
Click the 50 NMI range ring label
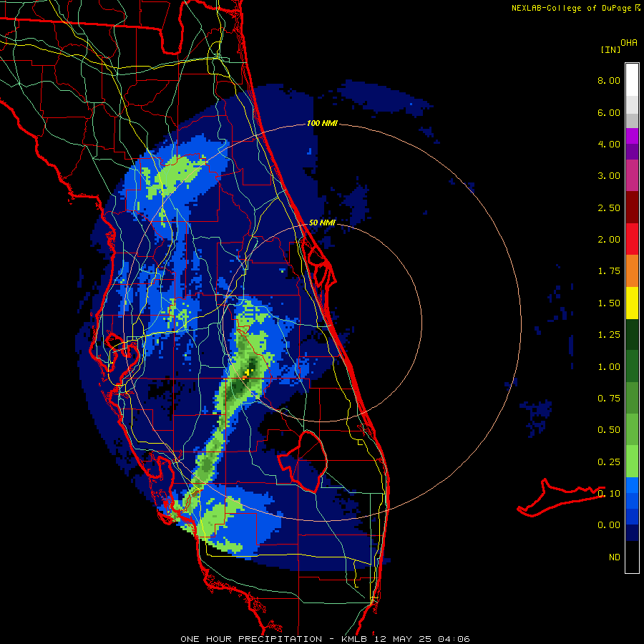coord(322,223)
